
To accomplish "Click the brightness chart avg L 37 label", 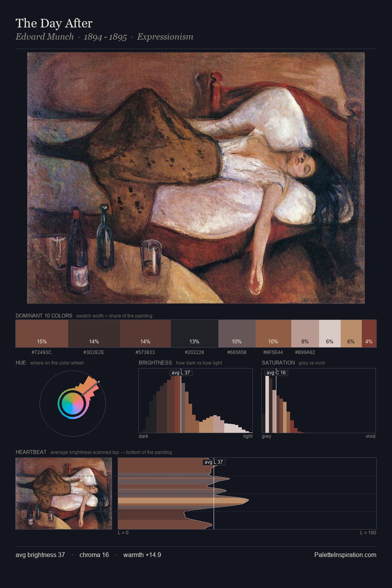I will (181, 373).
